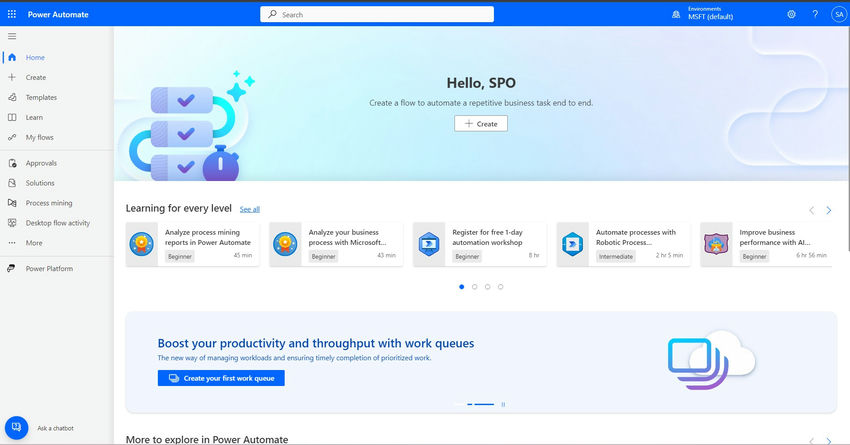Open the Help question mark icon
850x445 pixels.
815,15
